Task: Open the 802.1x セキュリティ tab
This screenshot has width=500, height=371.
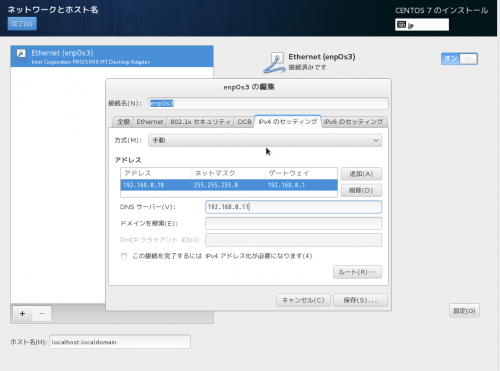Action: [200, 122]
